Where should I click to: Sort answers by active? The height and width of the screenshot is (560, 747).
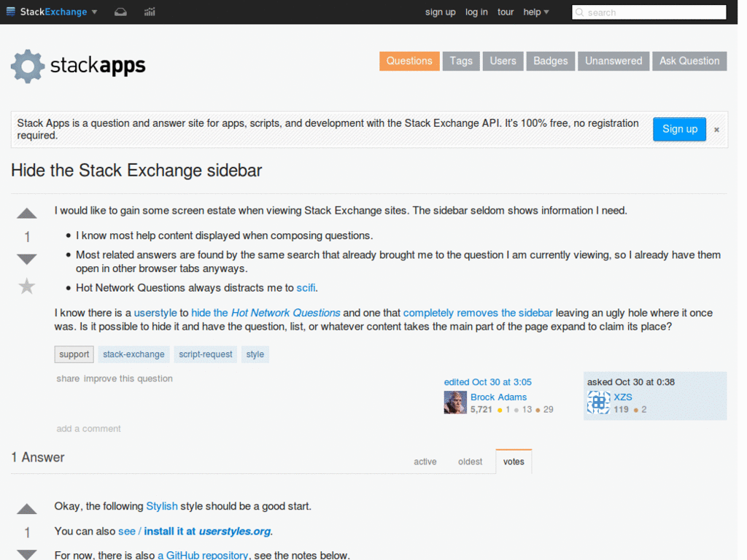(x=425, y=462)
